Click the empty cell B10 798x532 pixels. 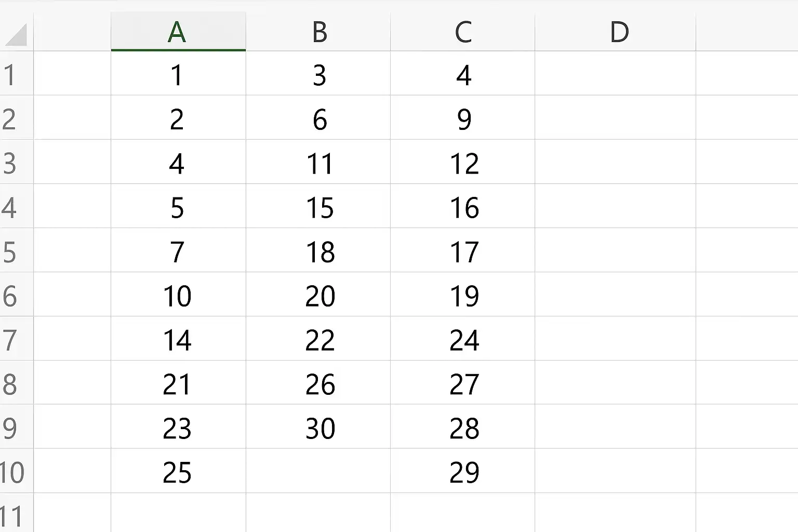click(318, 473)
